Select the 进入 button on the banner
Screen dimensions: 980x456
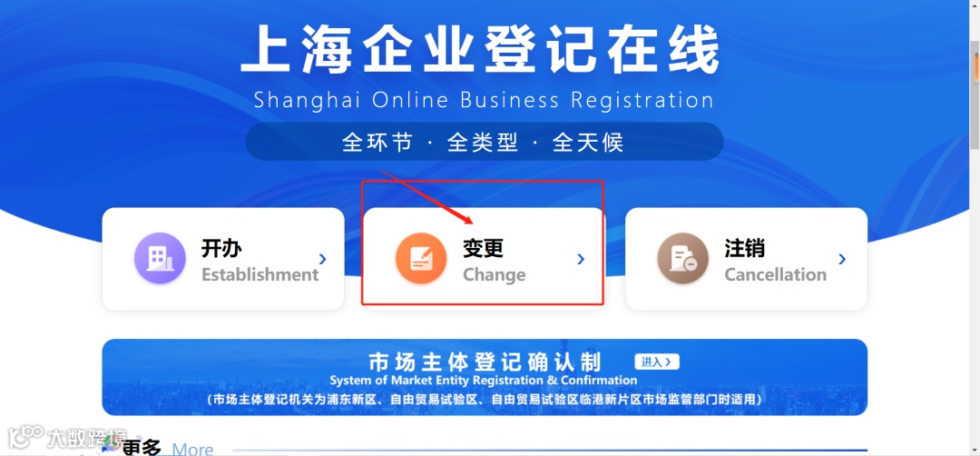pyautogui.click(x=656, y=362)
